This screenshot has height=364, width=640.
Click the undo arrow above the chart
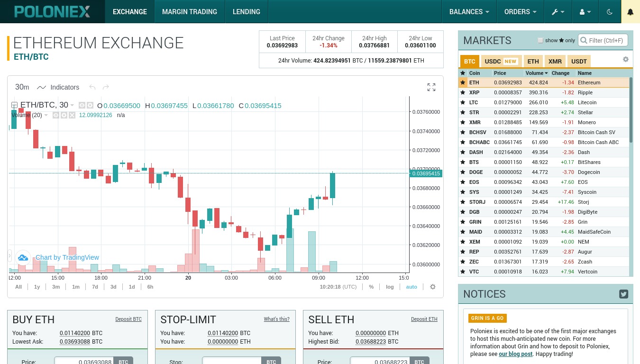92,87
